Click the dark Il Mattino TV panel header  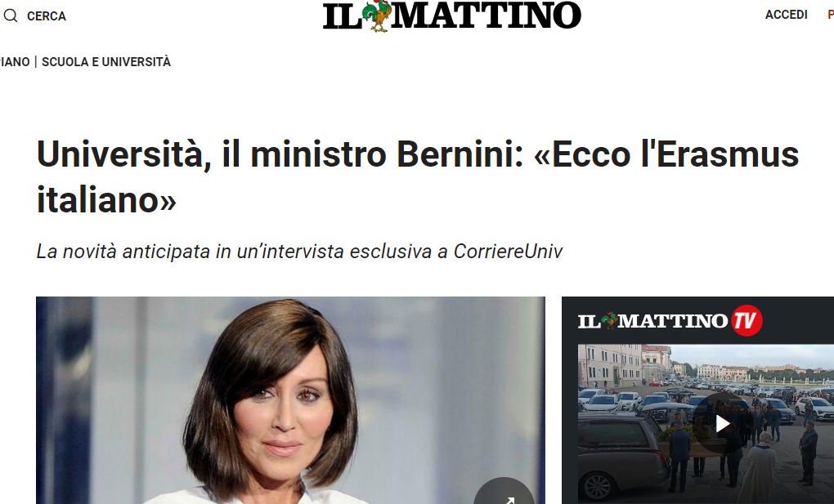(697, 320)
